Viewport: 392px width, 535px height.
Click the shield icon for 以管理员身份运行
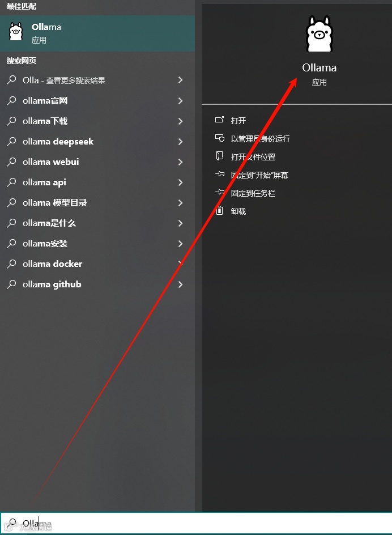click(219, 138)
